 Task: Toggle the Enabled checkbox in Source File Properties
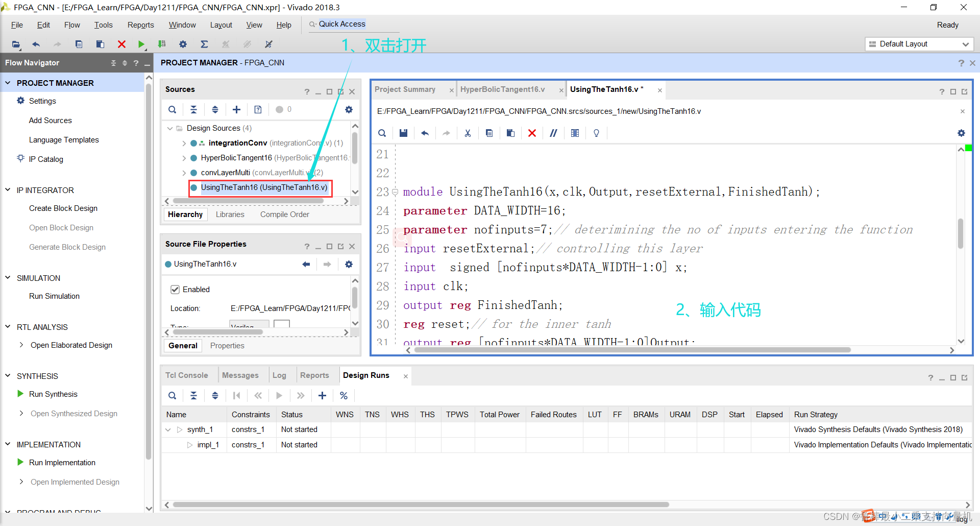pos(175,290)
